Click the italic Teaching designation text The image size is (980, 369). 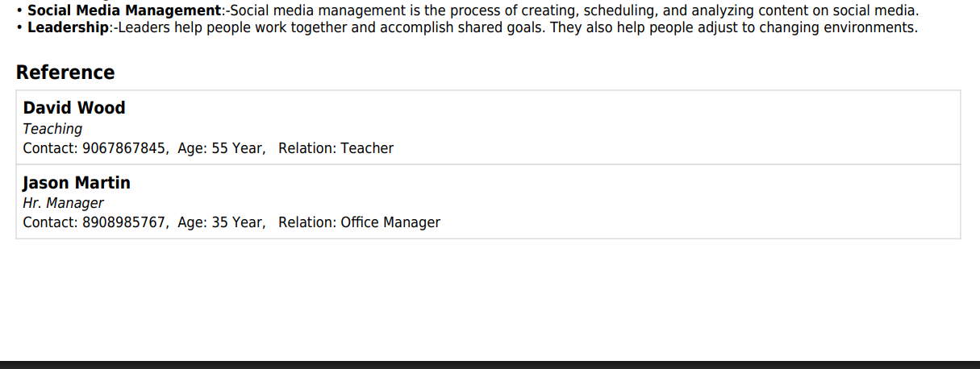(52, 129)
